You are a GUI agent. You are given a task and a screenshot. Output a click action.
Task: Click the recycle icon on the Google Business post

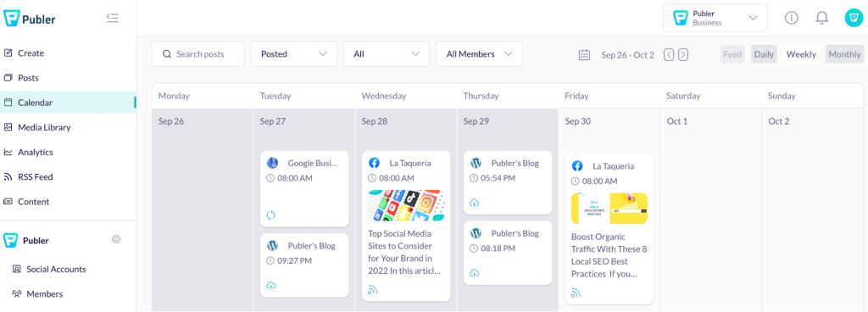coord(271,215)
